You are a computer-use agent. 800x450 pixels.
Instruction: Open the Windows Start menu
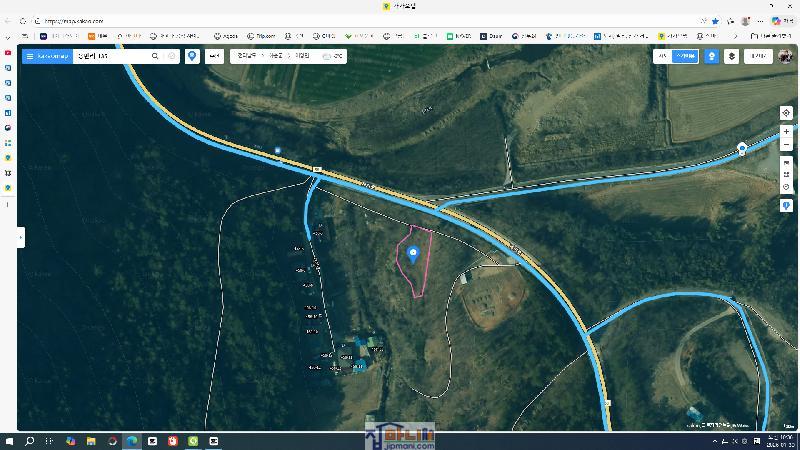click(10, 441)
